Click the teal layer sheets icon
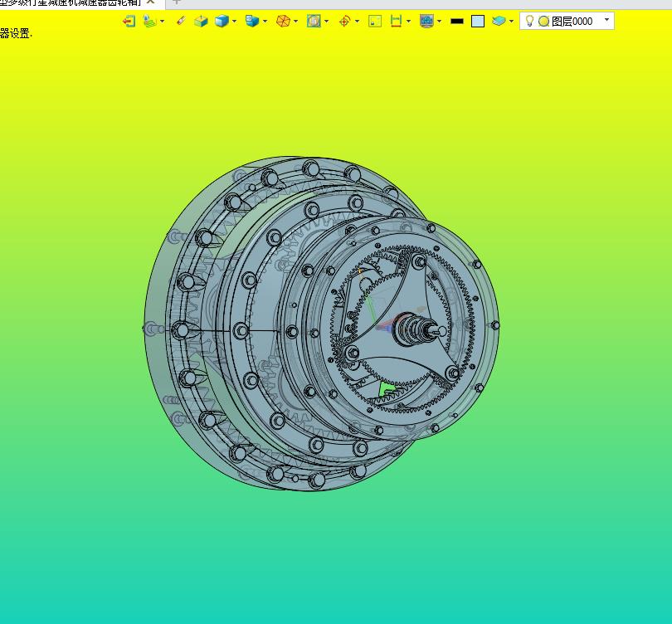The image size is (672, 624). pyautogui.click(x=499, y=21)
